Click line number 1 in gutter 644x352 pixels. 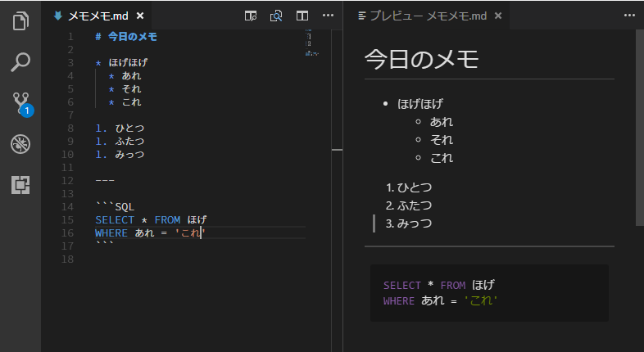pos(70,37)
